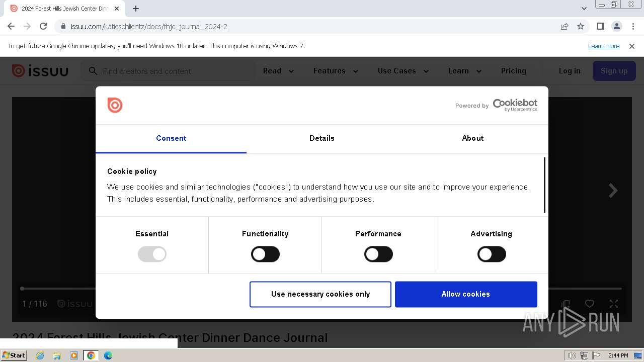The image size is (644, 362).
Task: Click the browser address bar URL
Action: click(149, 27)
